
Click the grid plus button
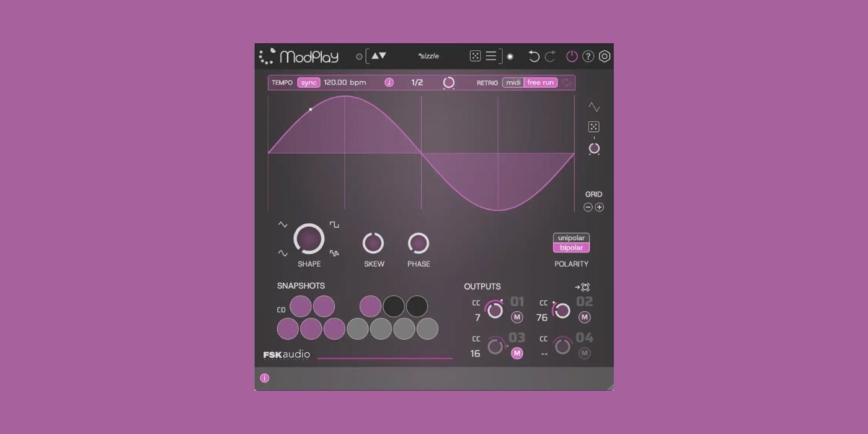pyautogui.click(x=600, y=208)
